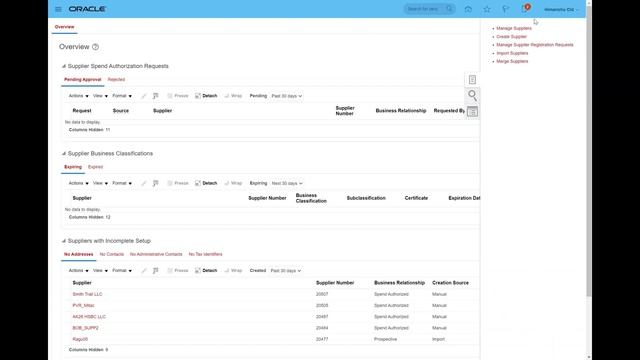Select the Overview page tab
This screenshot has height=360, width=640.
coord(64,27)
